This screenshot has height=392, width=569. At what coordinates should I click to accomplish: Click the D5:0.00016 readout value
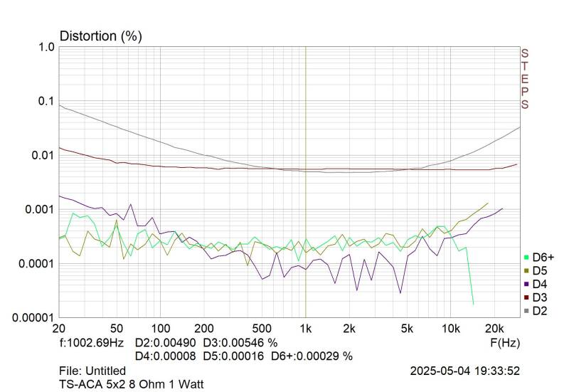pyautogui.click(x=233, y=356)
